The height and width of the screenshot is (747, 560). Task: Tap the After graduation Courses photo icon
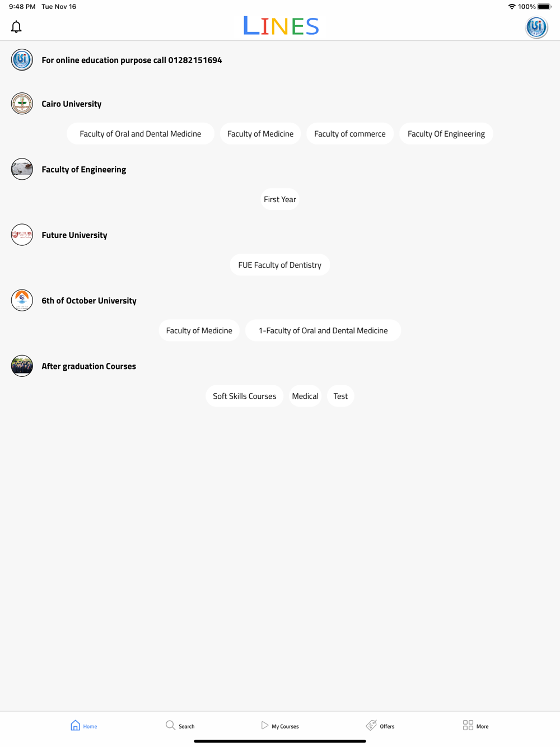pos(22,366)
